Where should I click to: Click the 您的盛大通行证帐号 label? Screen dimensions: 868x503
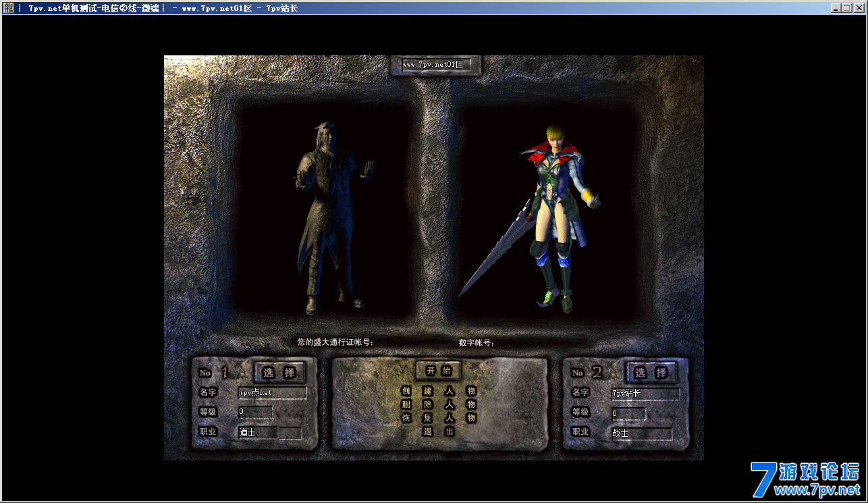pos(335,342)
